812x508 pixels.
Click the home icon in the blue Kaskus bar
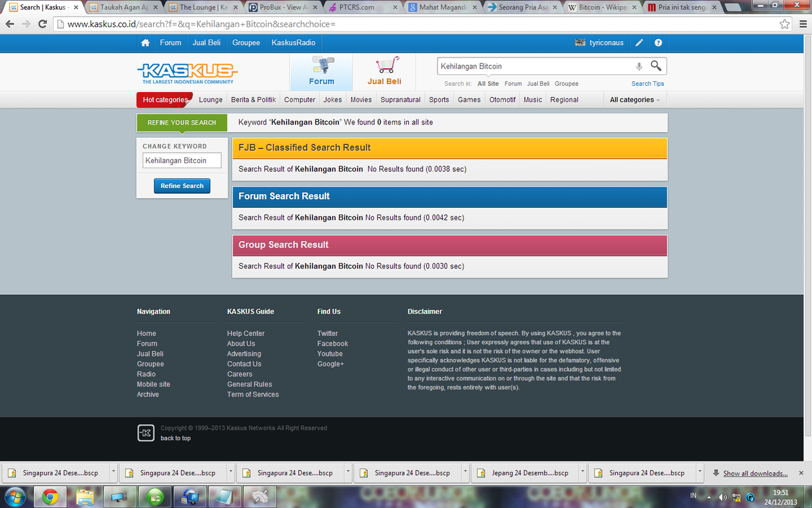click(x=145, y=43)
